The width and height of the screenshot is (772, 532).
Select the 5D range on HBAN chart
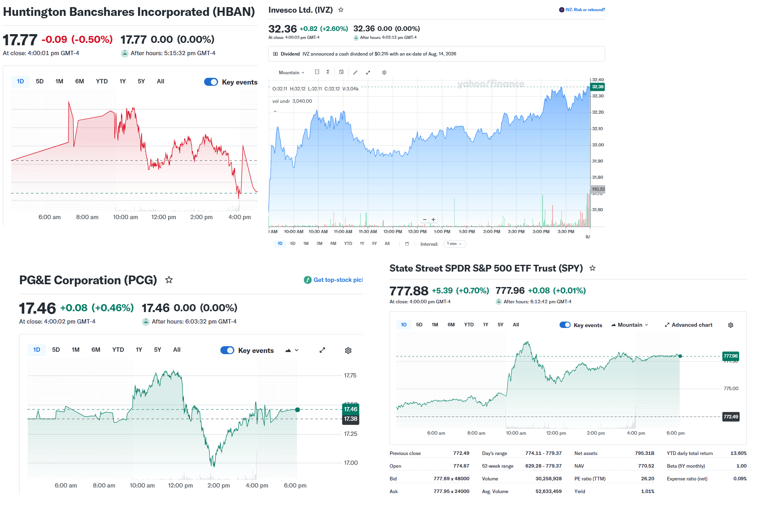pyautogui.click(x=40, y=81)
